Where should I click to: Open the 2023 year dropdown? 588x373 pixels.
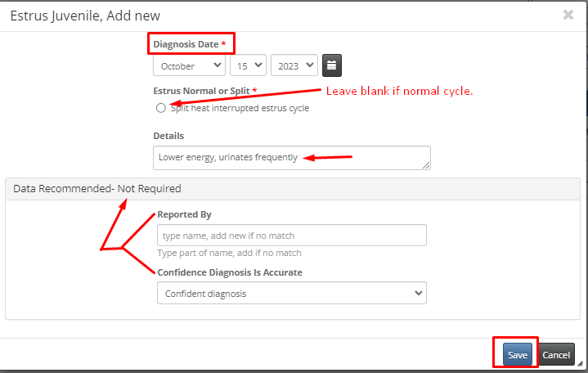pyautogui.click(x=294, y=65)
